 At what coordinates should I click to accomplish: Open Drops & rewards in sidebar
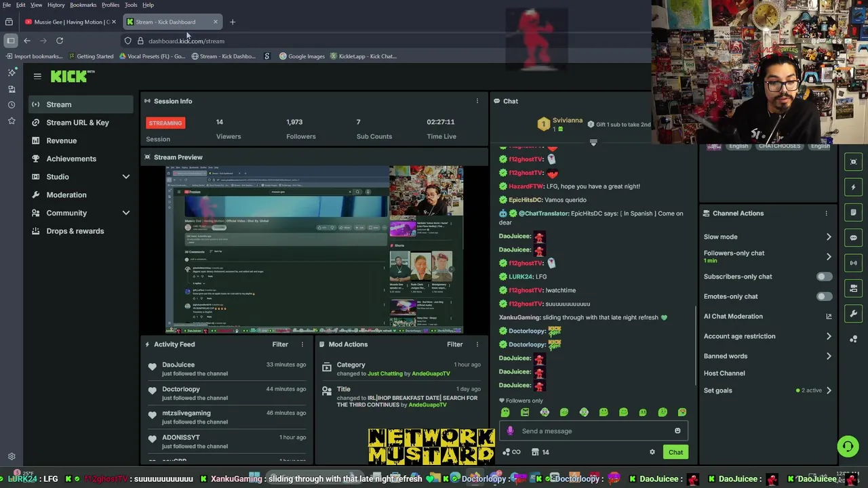81,231
